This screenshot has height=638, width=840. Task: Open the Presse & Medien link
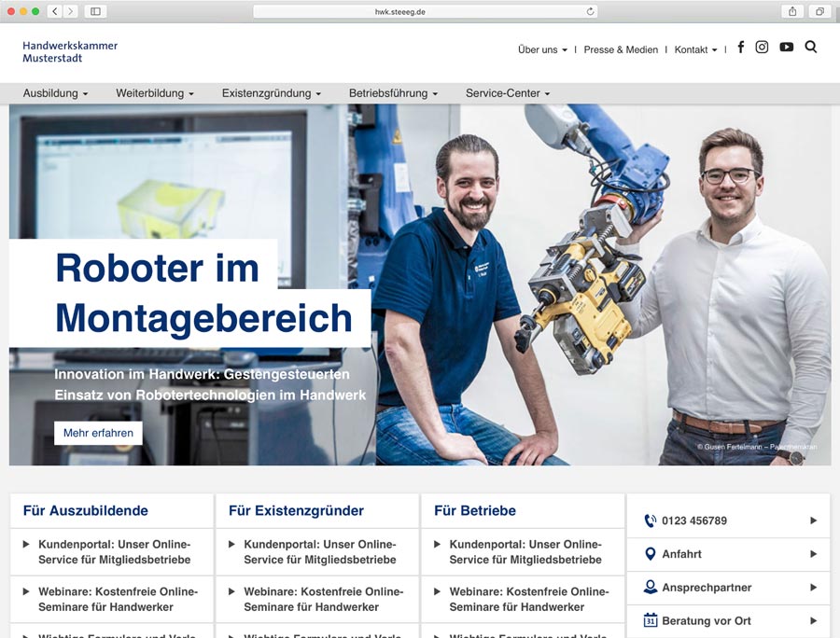(621, 49)
